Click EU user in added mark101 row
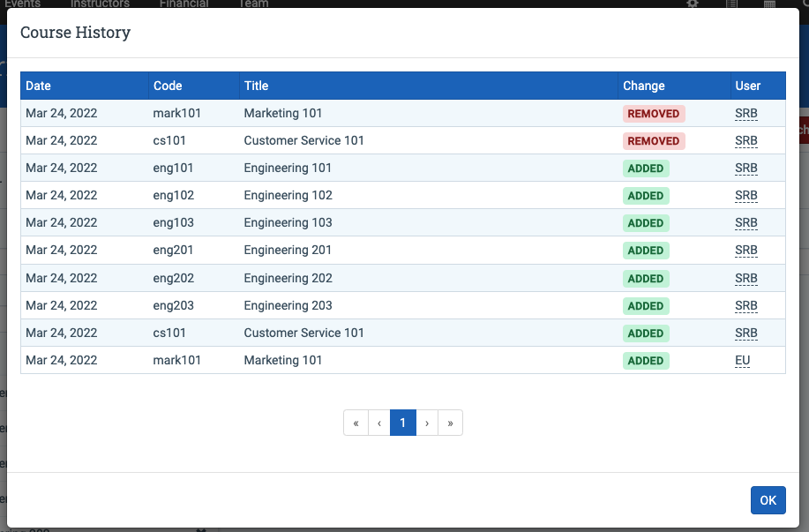 click(x=743, y=360)
